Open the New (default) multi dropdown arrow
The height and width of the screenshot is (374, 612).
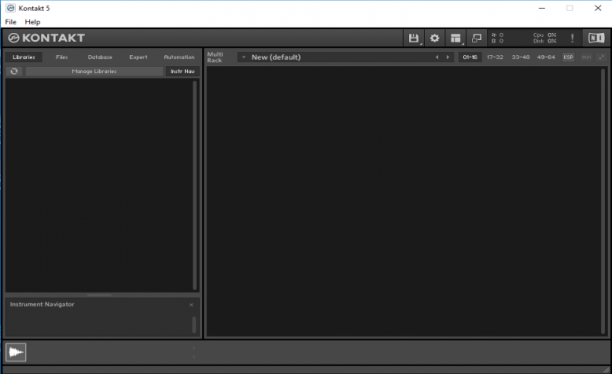(244, 57)
